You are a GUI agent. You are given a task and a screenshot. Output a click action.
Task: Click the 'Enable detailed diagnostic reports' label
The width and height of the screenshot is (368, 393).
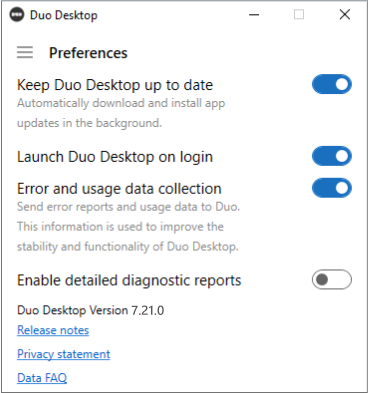coord(129,280)
